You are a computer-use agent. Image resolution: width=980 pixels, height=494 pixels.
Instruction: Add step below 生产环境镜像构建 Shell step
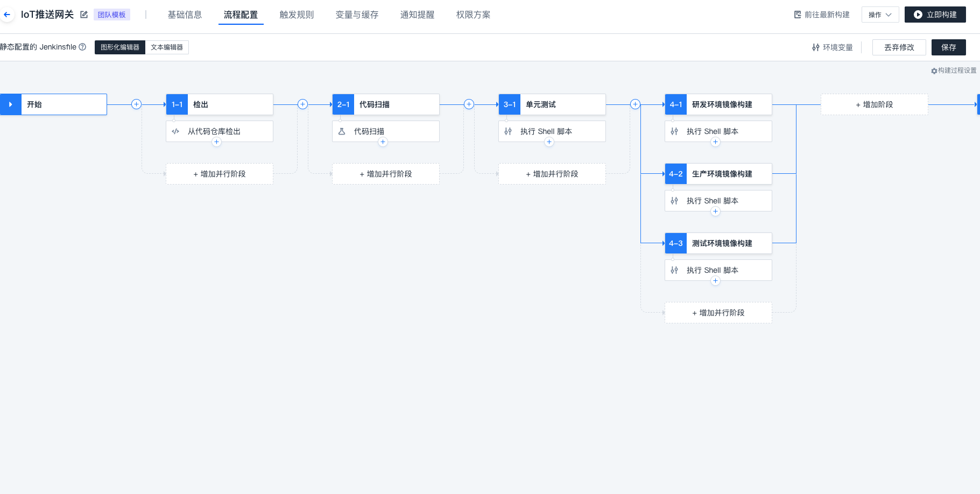(x=715, y=211)
